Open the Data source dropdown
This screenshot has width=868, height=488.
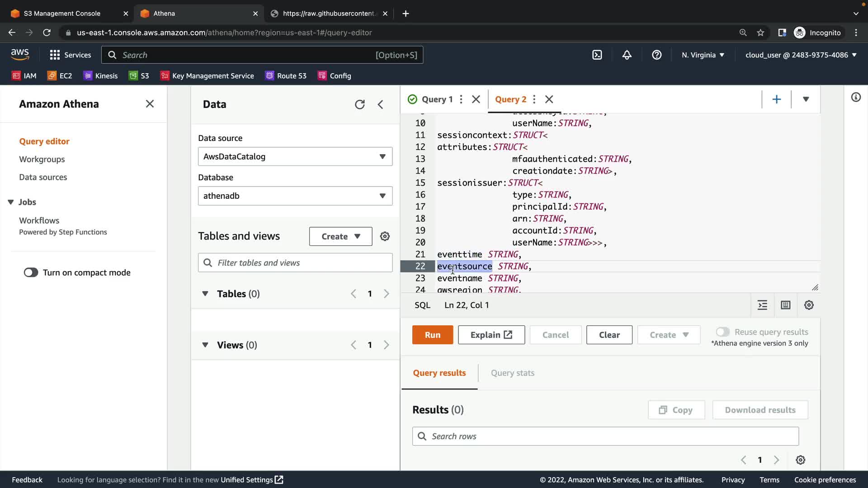point(295,156)
